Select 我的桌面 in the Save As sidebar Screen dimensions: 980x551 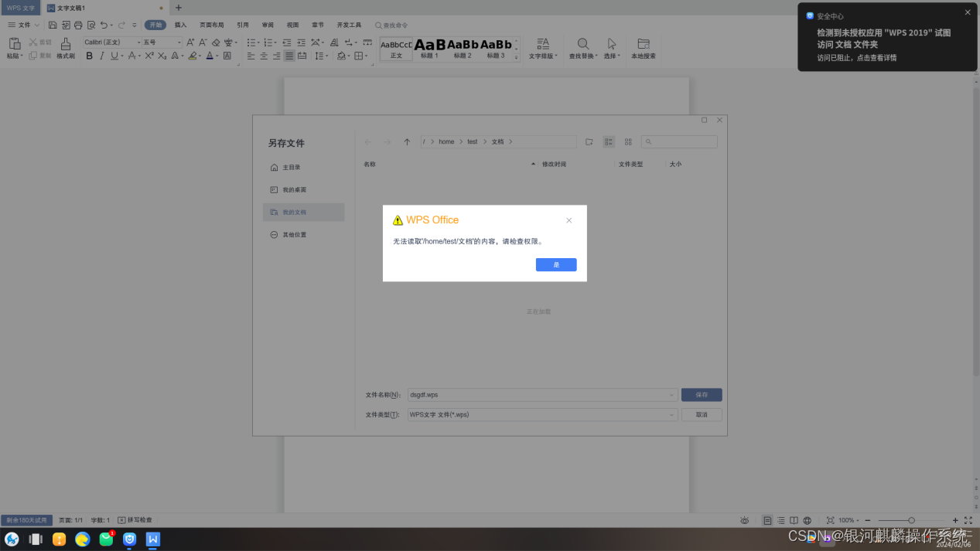pos(303,190)
